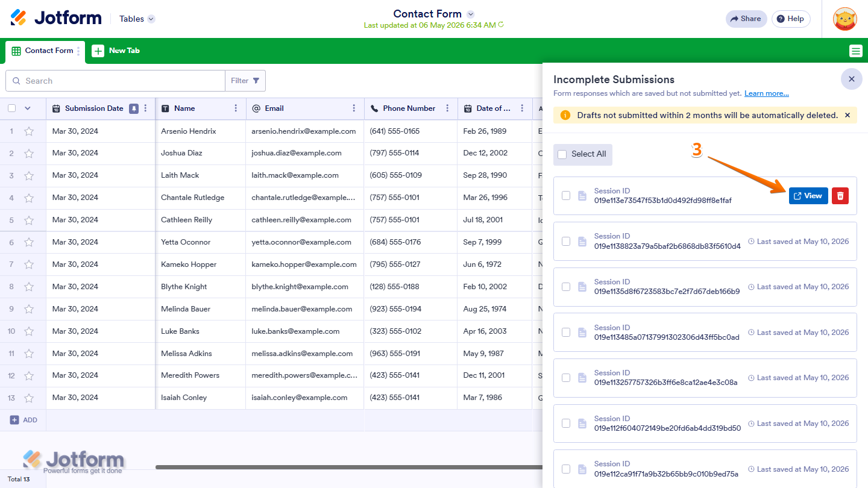Star the Arsenio Hendrix row
This screenshot has height=488, width=868.
click(x=28, y=131)
